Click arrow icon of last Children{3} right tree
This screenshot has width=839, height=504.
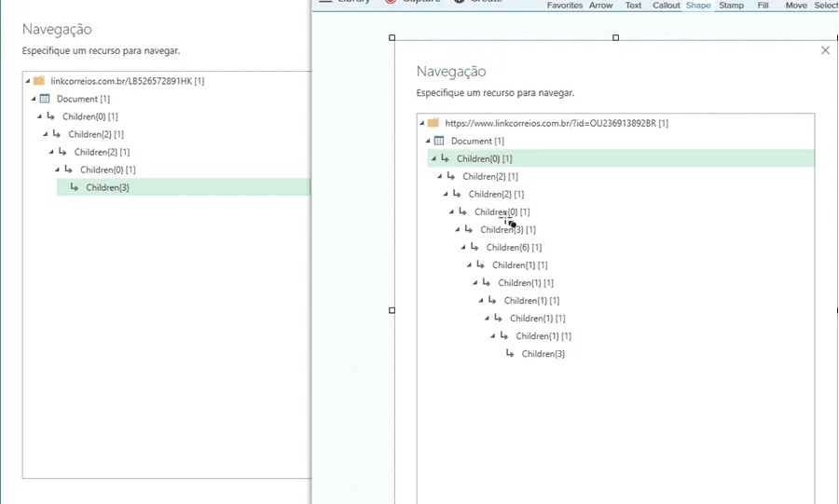tap(510, 353)
